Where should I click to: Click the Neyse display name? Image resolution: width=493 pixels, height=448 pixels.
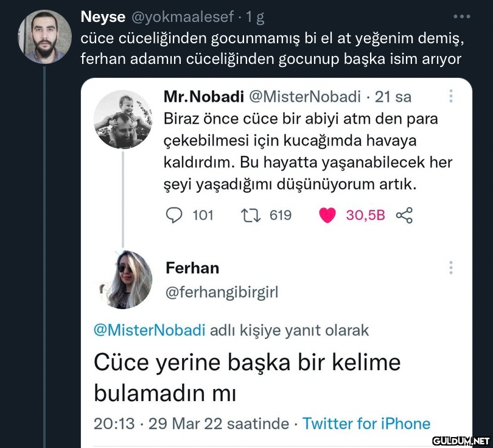103,18
